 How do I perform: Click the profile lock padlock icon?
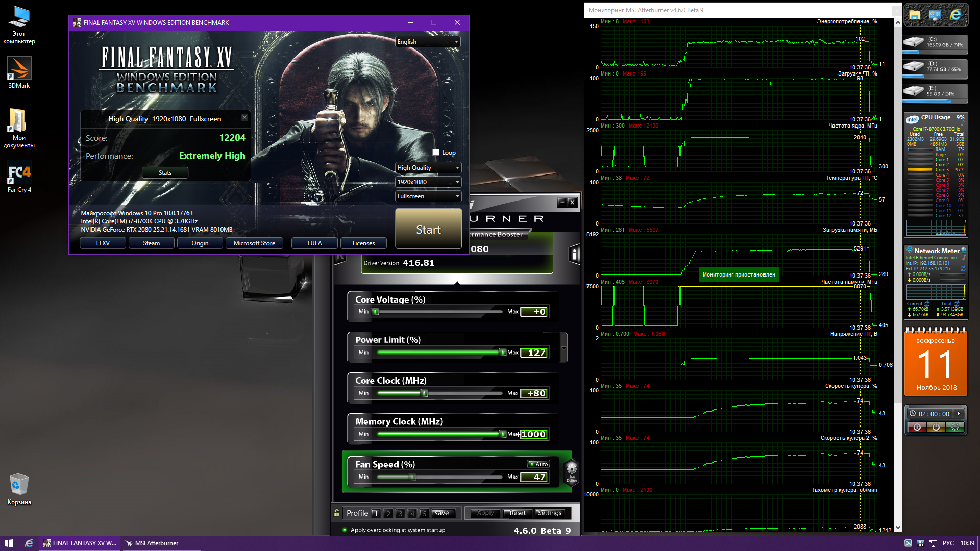pyautogui.click(x=337, y=513)
